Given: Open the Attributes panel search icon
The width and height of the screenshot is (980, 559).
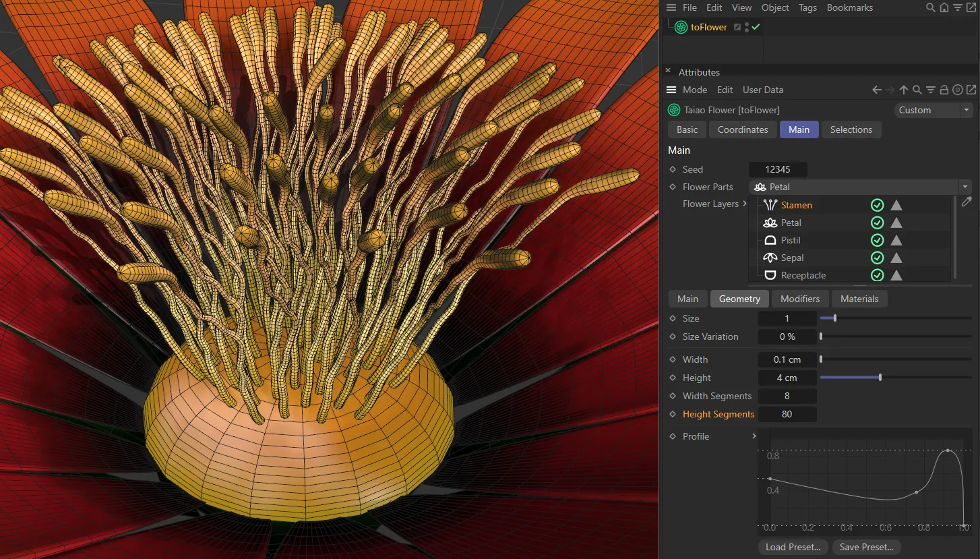Looking at the screenshot, I should pyautogui.click(x=917, y=89).
